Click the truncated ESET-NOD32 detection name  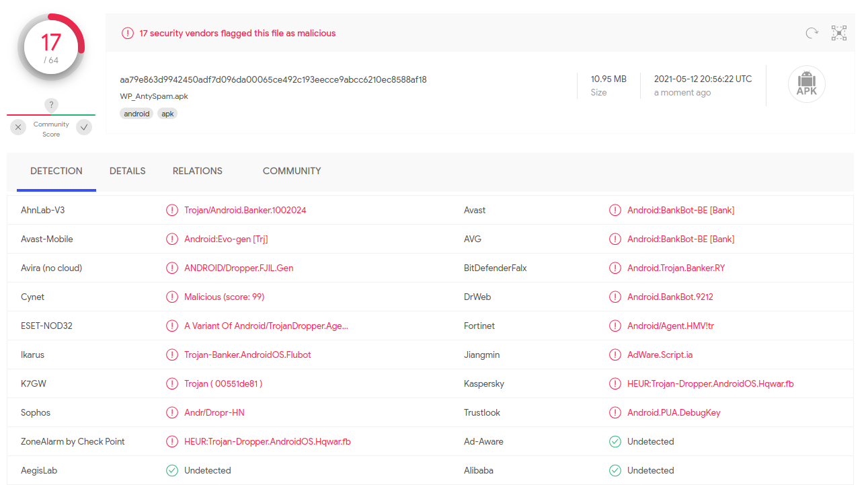pos(266,326)
